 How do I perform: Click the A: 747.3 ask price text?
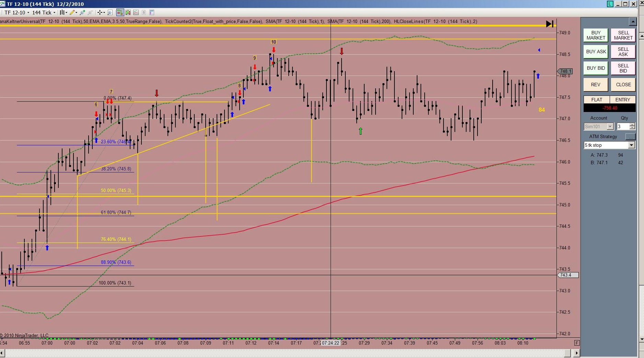click(599, 155)
